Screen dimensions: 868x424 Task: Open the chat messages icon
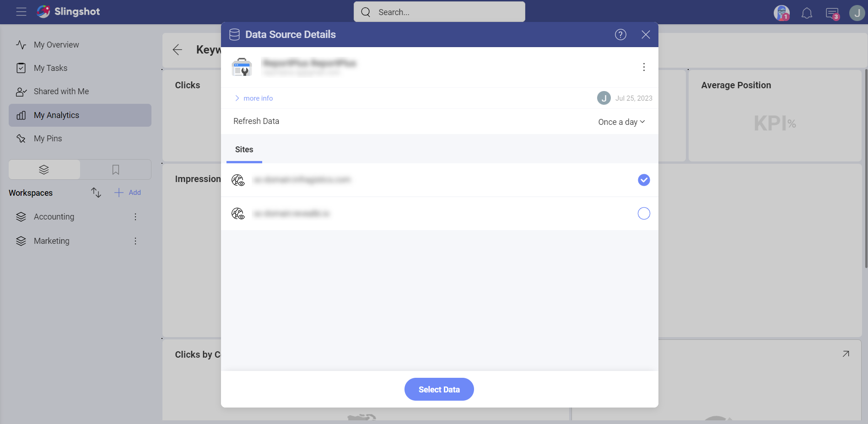(832, 13)
